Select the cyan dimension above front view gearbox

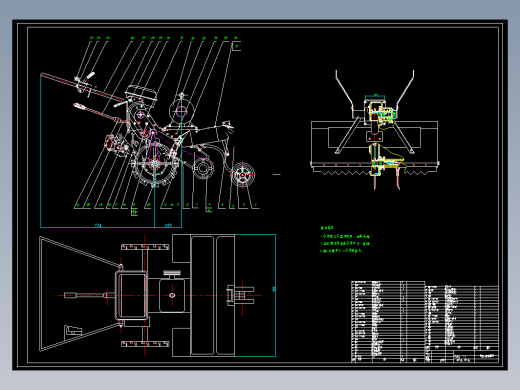pos(375,96)
